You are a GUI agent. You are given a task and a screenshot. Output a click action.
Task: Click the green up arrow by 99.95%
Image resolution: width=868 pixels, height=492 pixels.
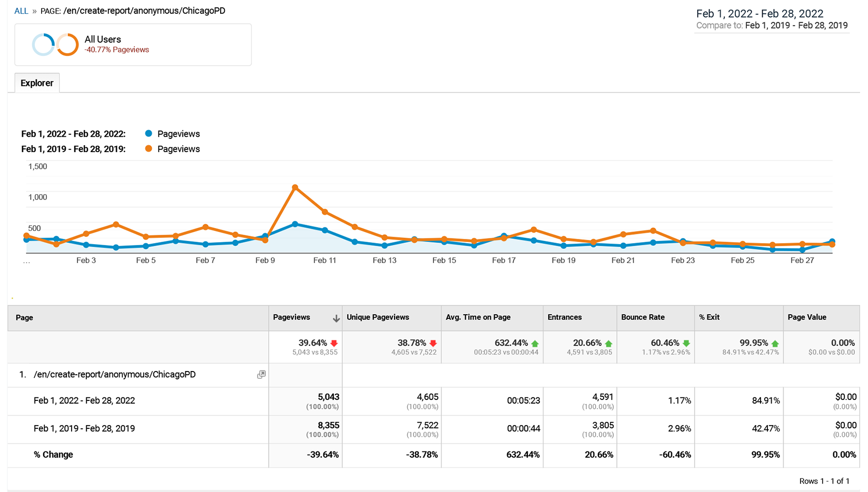pyautogui.click(x=775, y=344)
